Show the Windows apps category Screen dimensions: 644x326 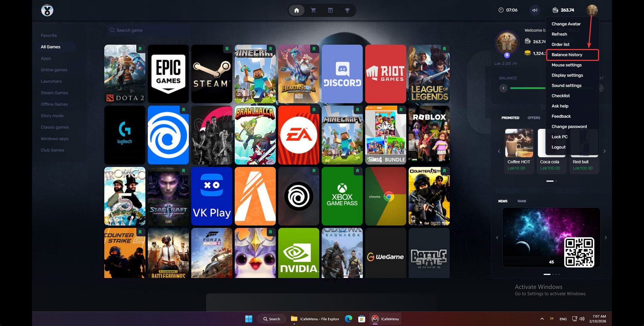pos(55,139)
